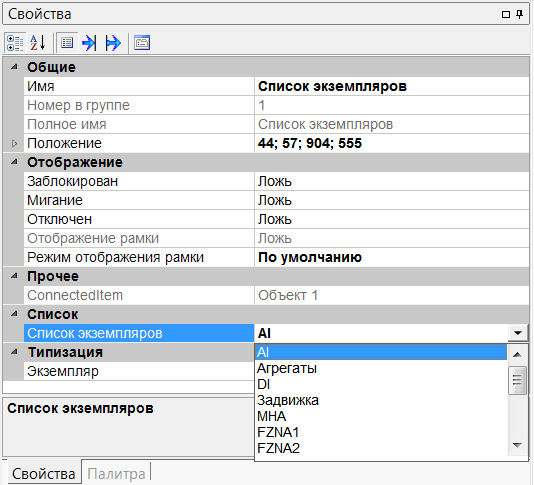Image resolution: width=534 pixels, height=485 pixels.
Task: Select FZNA2 from the dropdown list
Action: coord(381,448)
